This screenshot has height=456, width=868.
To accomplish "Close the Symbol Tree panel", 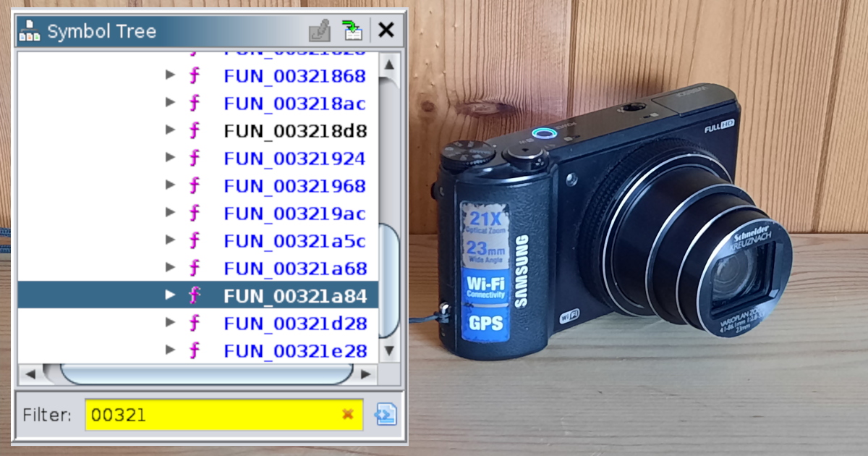I will 386,30.
